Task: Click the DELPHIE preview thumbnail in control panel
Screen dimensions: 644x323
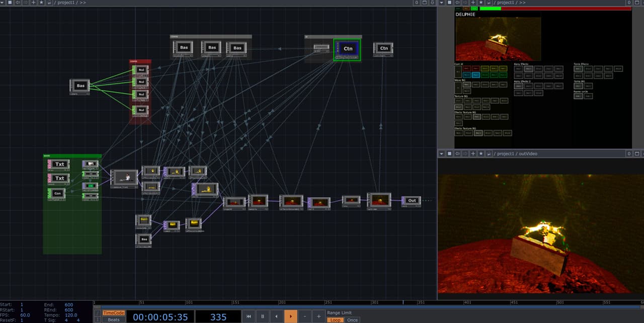Action: click(x=498, y=39)
